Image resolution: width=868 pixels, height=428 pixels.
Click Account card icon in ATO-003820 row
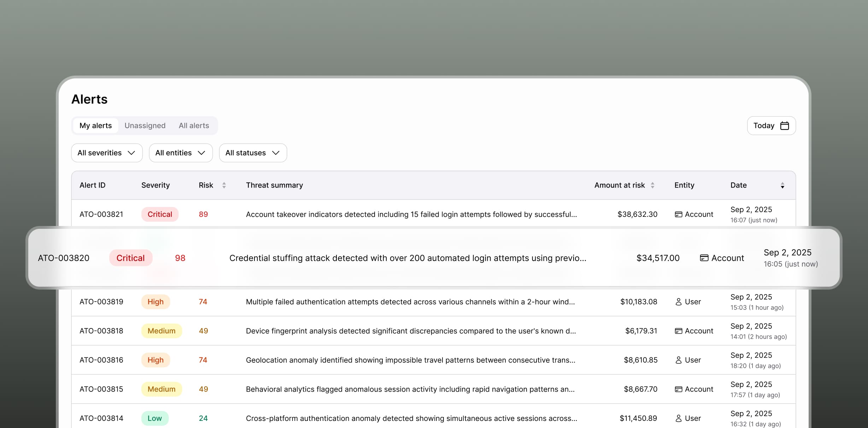[704, 258]
